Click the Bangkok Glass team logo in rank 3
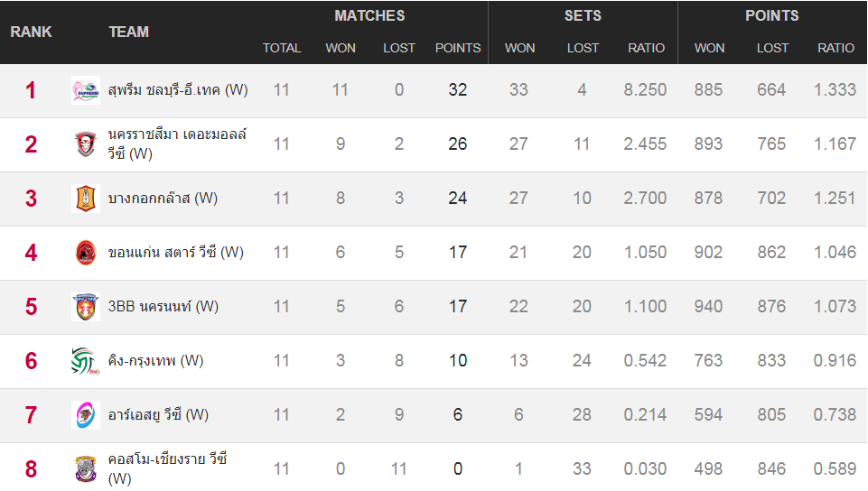This screenshot has width=868, height=491. click(x=86, y=199)
